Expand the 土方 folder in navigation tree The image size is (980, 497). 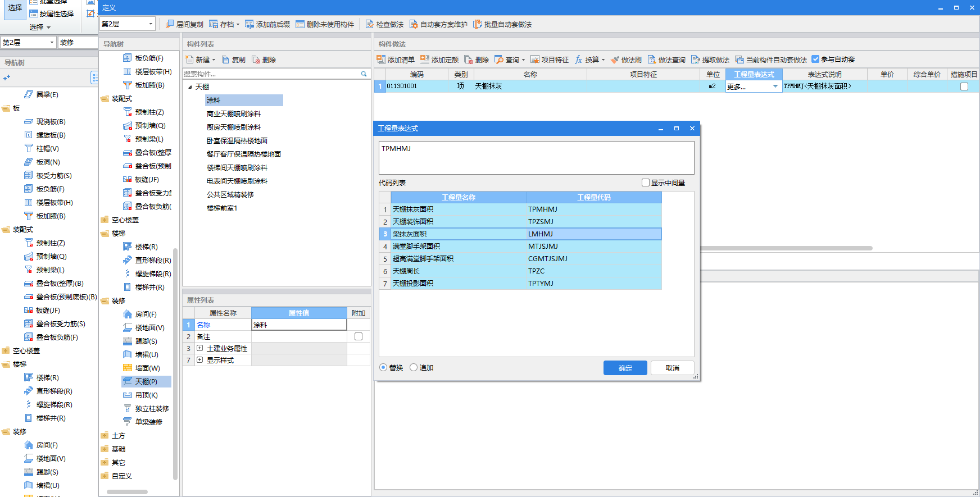tap(105, 435)
